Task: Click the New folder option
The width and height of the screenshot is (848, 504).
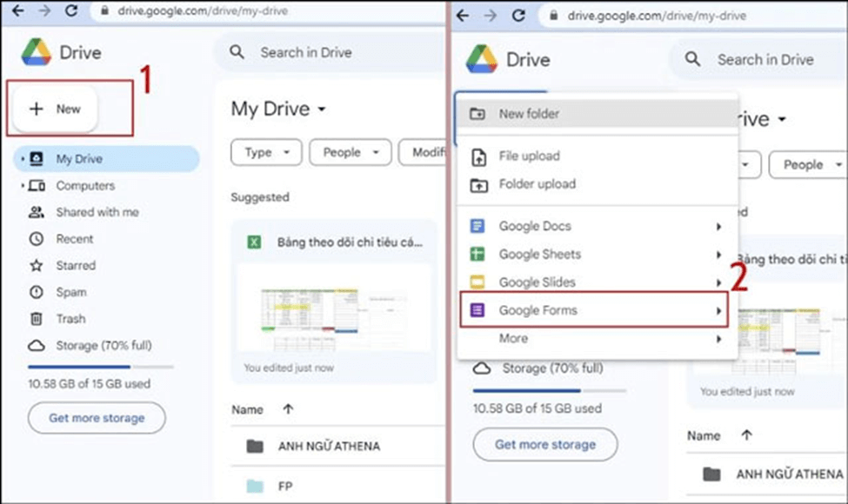Action: tap(526, 113)
